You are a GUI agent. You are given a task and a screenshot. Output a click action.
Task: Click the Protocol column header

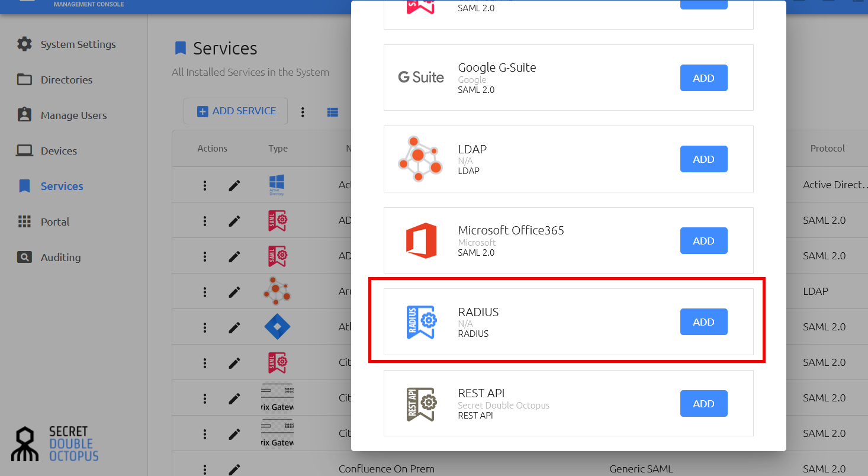[x=827, y=149]
